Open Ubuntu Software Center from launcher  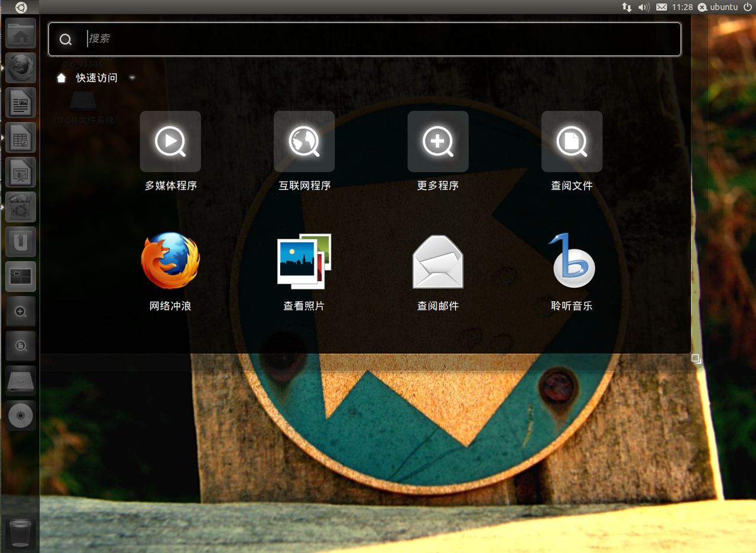tap(21, 207)
